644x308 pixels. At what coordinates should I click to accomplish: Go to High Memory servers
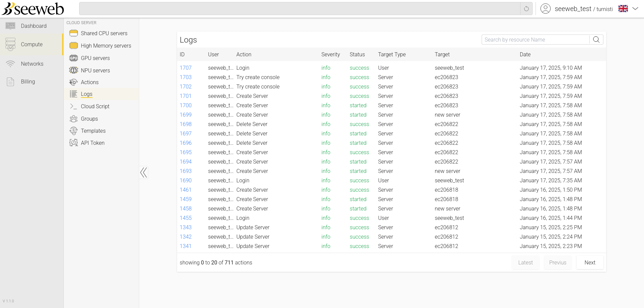pos(106,46)
